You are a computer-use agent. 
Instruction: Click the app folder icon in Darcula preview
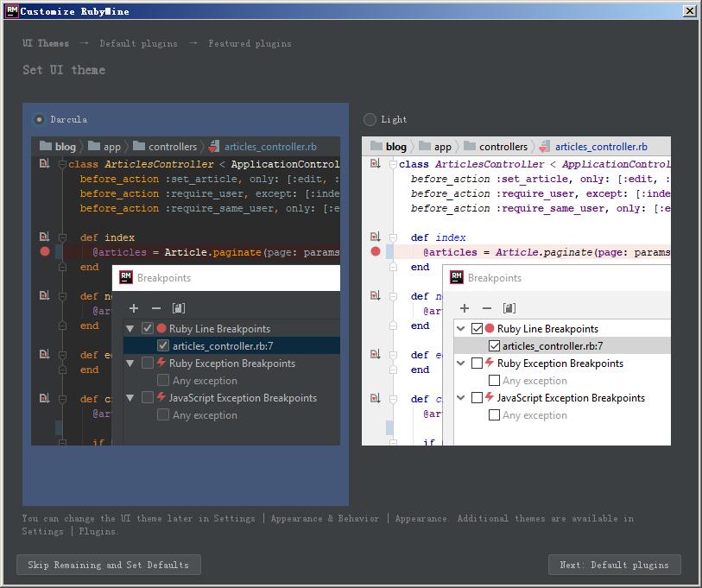[x=94, y=146]
